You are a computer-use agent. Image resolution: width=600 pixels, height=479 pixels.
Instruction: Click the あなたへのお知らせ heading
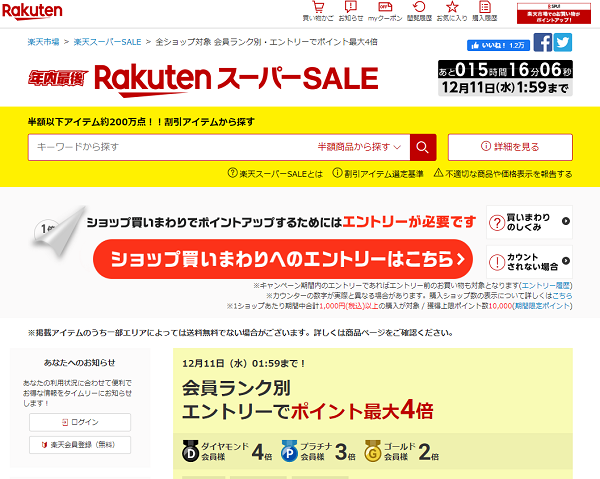(80, 363)
